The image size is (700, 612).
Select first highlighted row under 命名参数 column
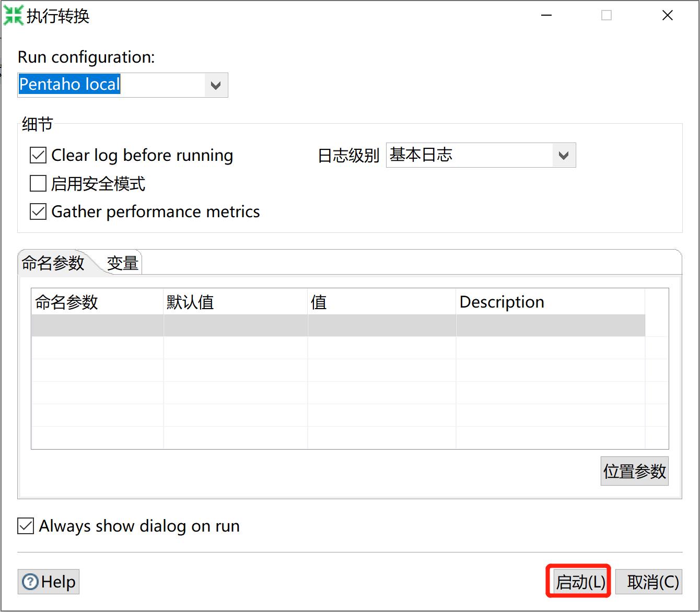pos(97,326)
